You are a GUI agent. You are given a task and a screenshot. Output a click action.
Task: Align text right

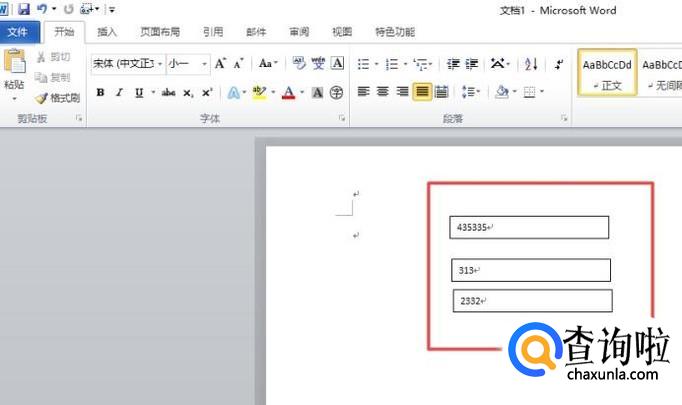pyautogui.click(x=402, y=91)
